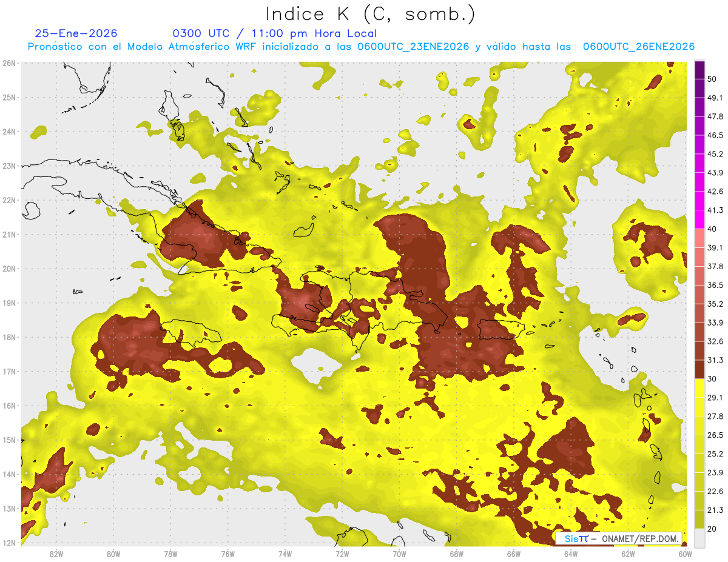Viewport: 728px width, 562px height.
Task: Click the '0600UTC_23ENE2026' initialization time
Action: (413, 47)
